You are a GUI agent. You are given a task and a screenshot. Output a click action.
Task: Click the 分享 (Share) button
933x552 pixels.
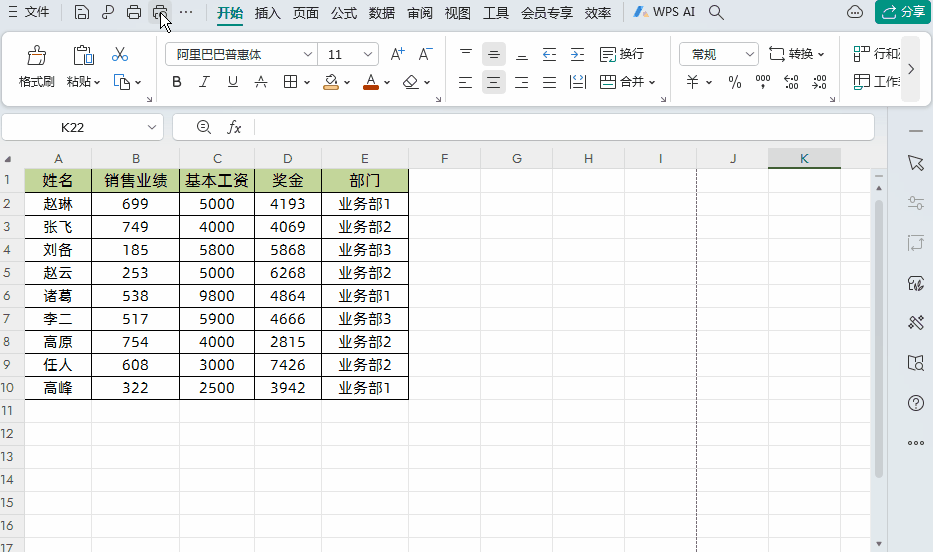coord(900,12)
